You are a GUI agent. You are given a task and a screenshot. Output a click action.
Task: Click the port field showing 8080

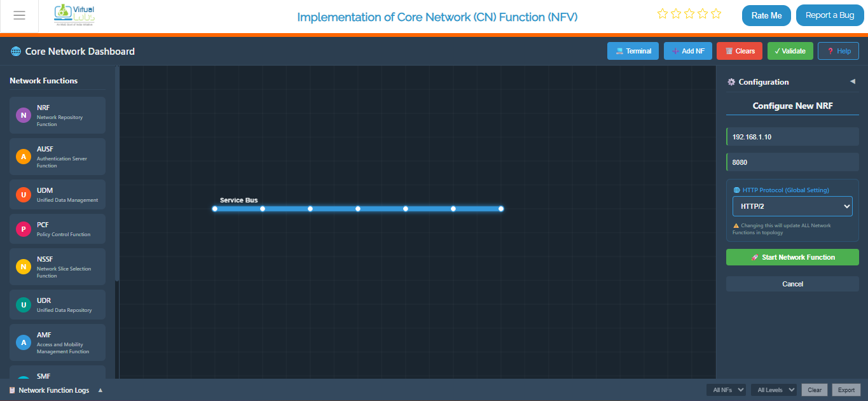click(x=792, y=162)
